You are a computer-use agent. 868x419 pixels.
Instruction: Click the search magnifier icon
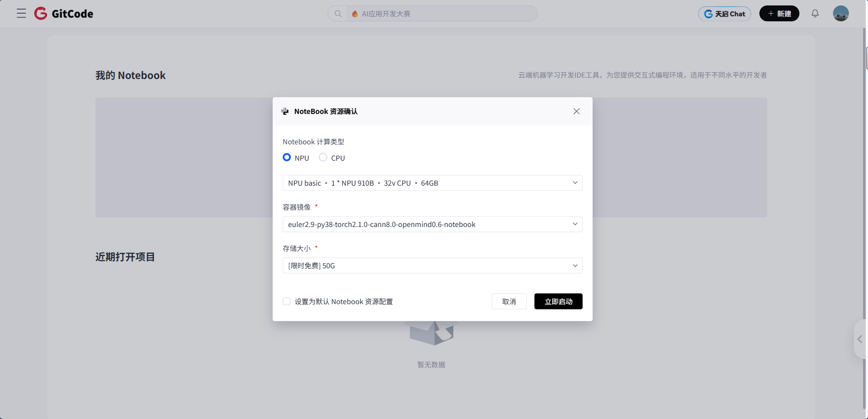(x=338, y=14)
